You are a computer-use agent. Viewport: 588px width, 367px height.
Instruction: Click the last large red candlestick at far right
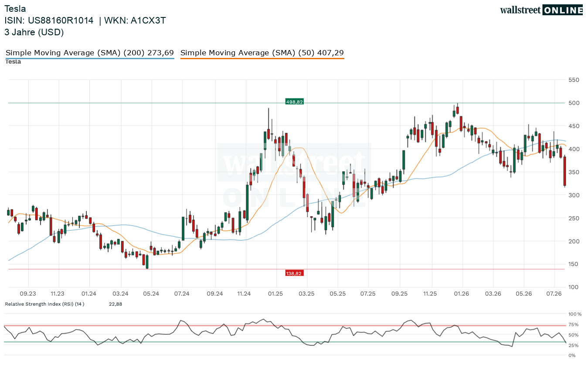(x=564, y=171)
